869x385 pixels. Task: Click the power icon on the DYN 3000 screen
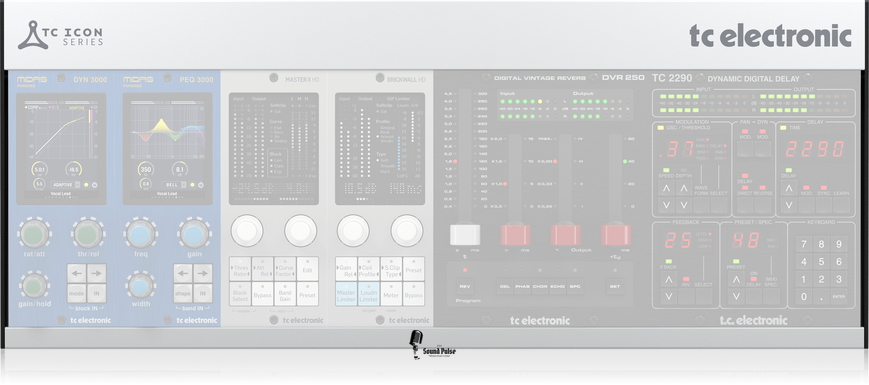(x=95, y=184)
